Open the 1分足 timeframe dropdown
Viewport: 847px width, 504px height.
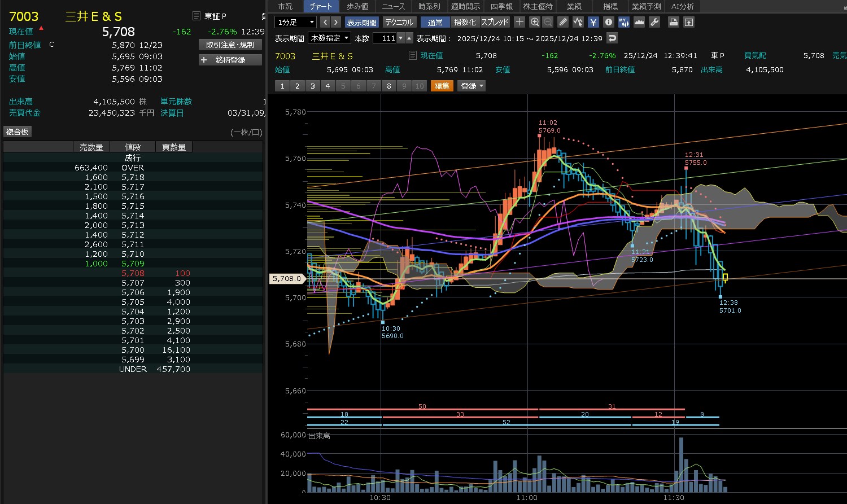295,22
